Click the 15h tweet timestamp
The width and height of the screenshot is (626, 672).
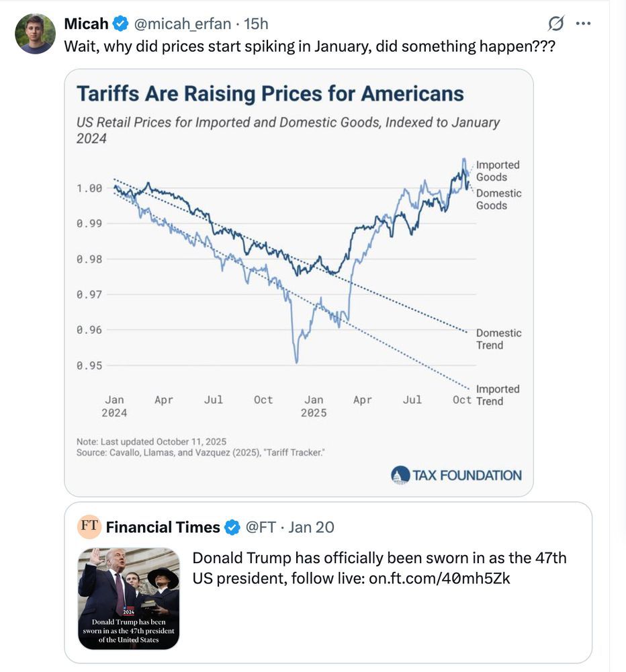[x=256, y=24]
